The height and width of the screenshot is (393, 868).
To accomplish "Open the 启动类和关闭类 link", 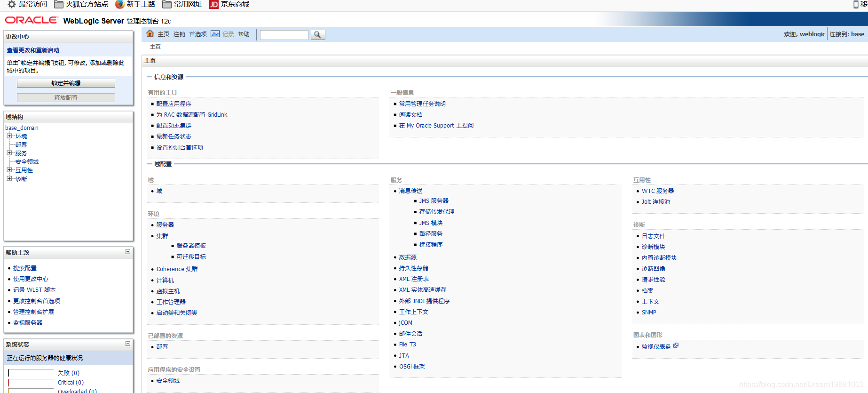I will tap(177, 313).
